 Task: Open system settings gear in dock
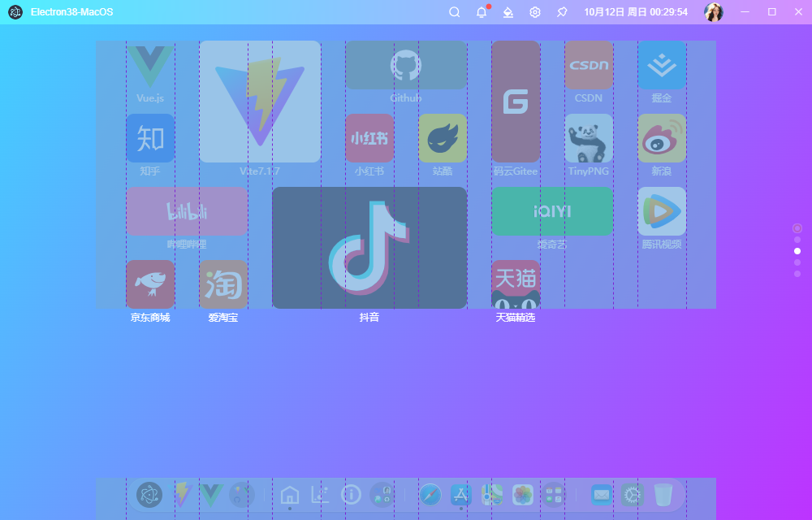(x=633, y=495)
